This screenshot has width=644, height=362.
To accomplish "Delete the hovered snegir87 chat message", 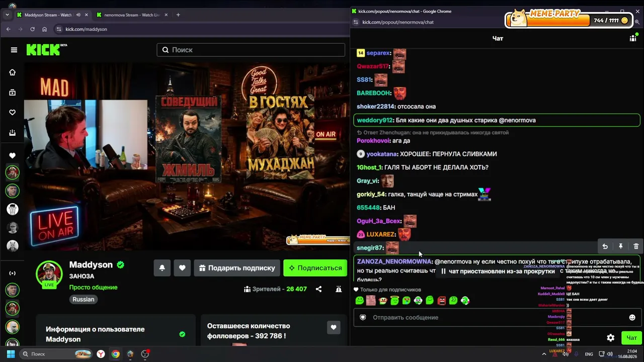I will tap(636, 246).
